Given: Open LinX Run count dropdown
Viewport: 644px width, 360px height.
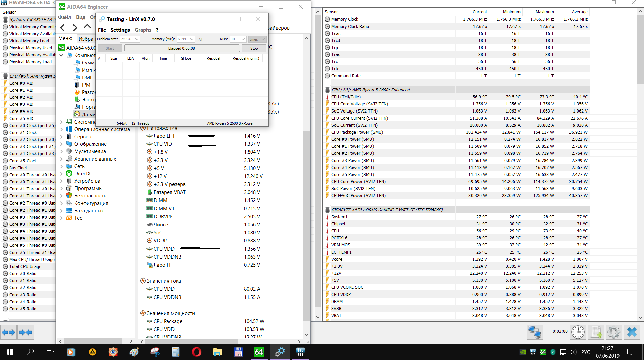Looking at the screenshot, I should (x=243, y=39).
